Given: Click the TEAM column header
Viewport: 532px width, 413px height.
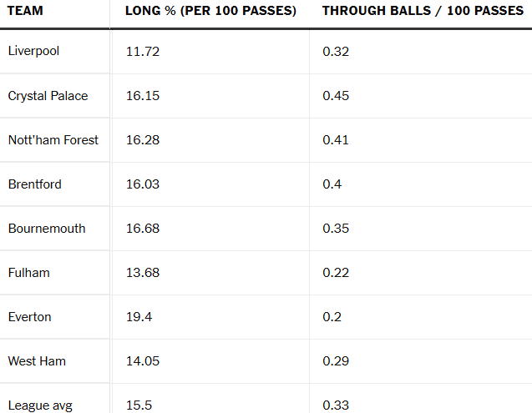Looking at the screenshot, I should [26, 11].
